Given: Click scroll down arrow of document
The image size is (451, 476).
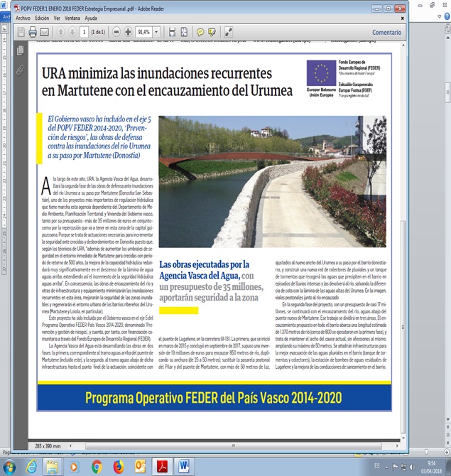Looking at the screenshot, I should (x=403, y=438).
